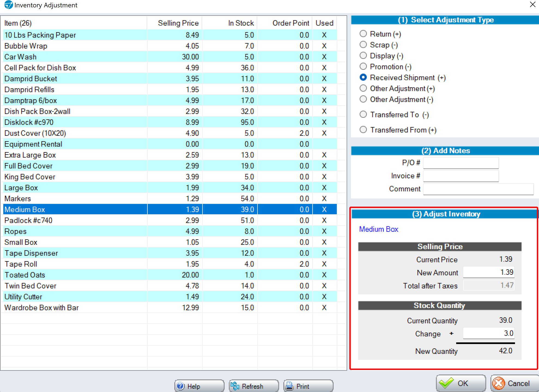This screenshot has height=392, width=539.
Task: Select the Tape Roll item
Action: [x=170, y=264]
